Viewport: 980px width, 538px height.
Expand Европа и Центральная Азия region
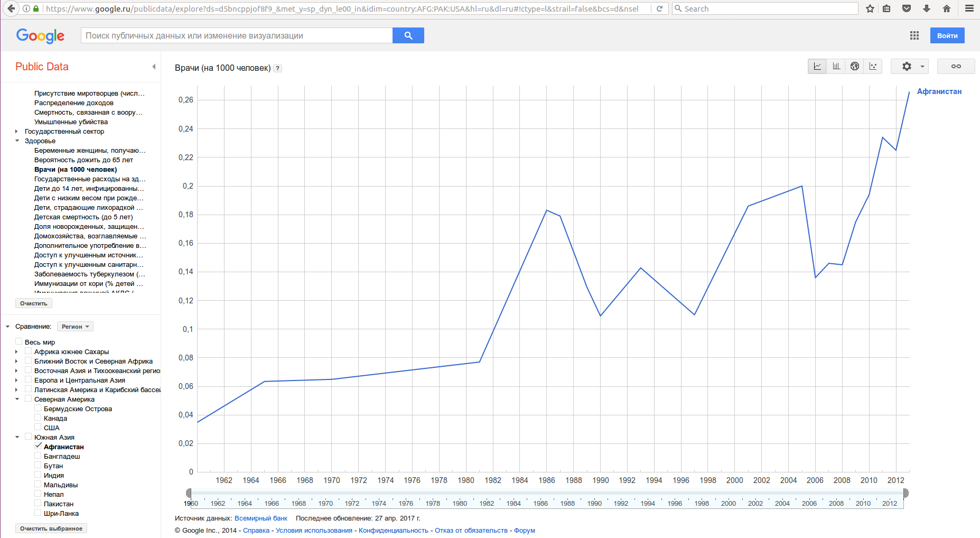point(17,381)
